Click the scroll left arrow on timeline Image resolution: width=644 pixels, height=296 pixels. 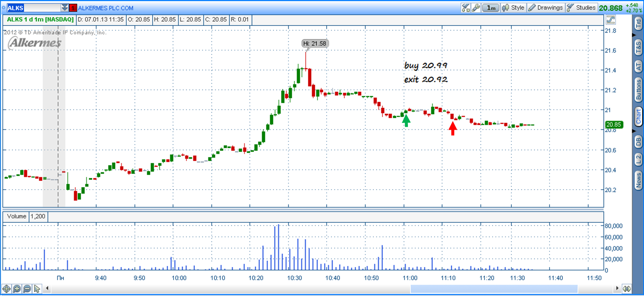48,288
